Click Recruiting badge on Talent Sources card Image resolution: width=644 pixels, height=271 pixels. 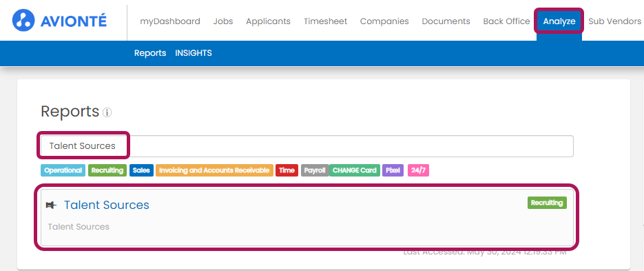point(547,203)
